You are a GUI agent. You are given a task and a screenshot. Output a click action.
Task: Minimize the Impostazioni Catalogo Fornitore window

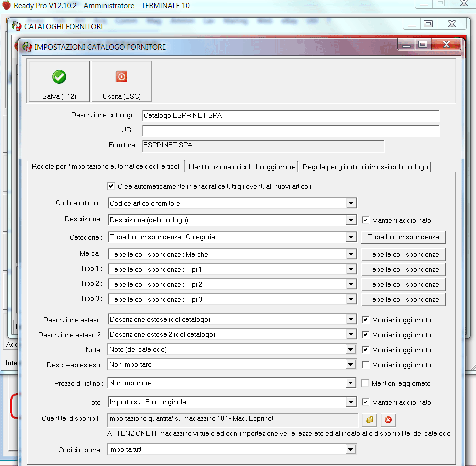coord(406,44)
